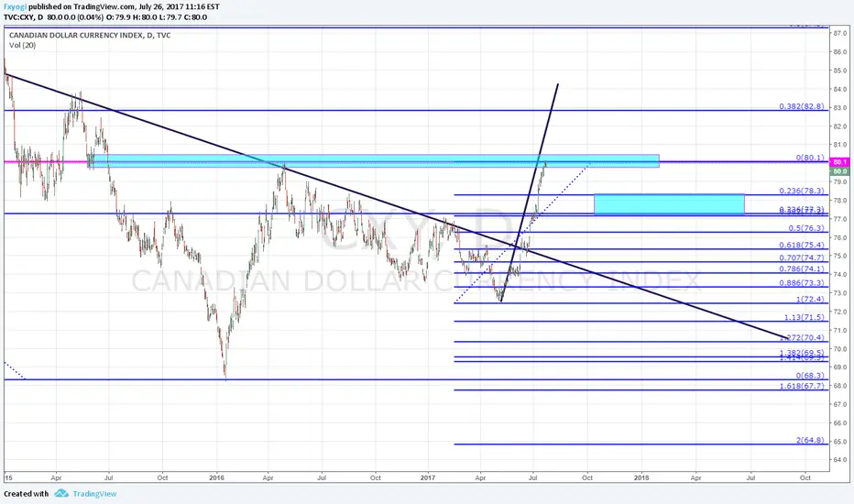Screen dimensions: 854x504
Task: Select the 0.618(75.4) Fibonacci label
Action: pyautogui.click(x=801, y=246)
